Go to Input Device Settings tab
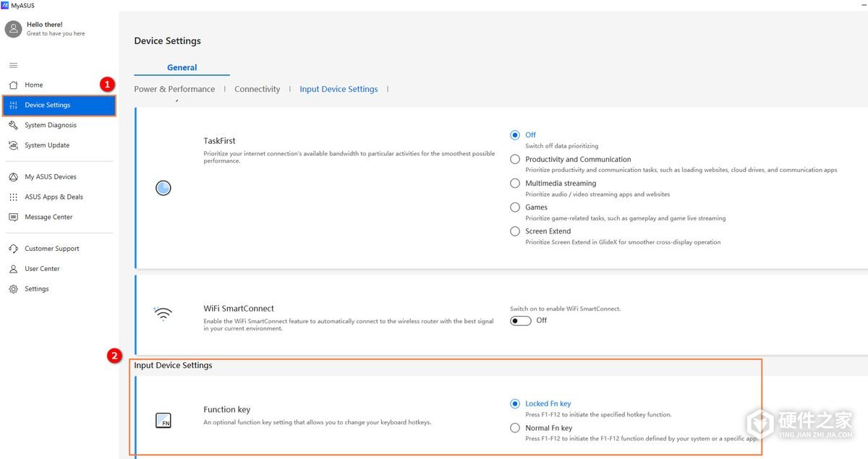The height and width of the screenshot is (459, 868). pyautogui.click(x=339, y=90)
